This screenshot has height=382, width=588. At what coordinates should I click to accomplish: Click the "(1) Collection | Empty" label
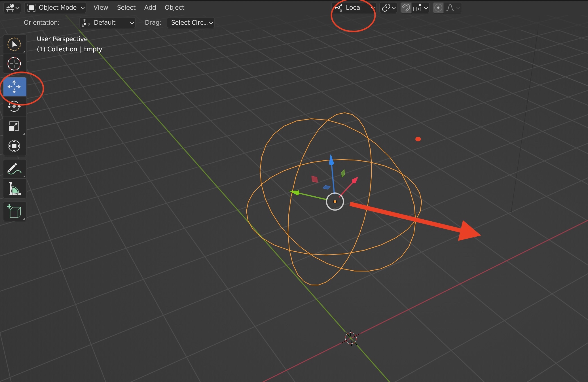point(69,49)
